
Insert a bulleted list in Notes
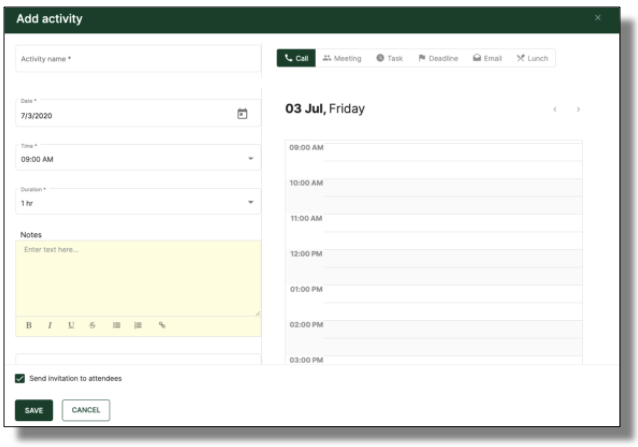pyautogui.click(x=116, y=325)
